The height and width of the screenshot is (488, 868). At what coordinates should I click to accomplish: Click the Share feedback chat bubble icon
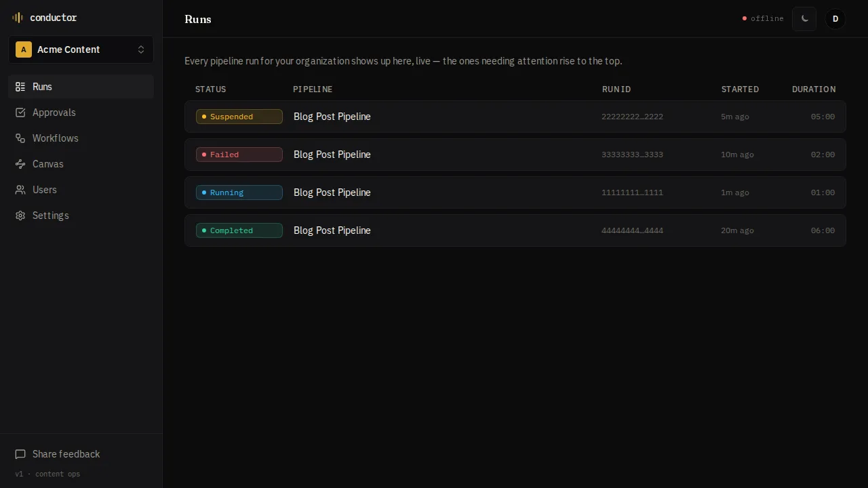click(20, 454)
